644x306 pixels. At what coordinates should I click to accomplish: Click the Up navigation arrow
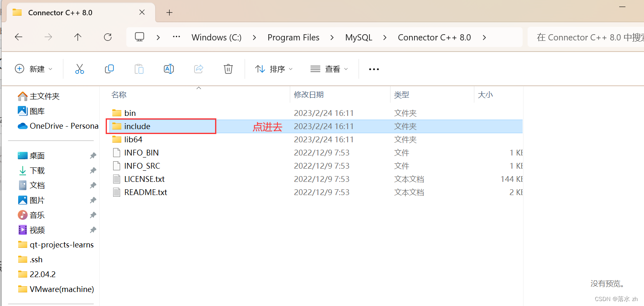tap(78, 37)
